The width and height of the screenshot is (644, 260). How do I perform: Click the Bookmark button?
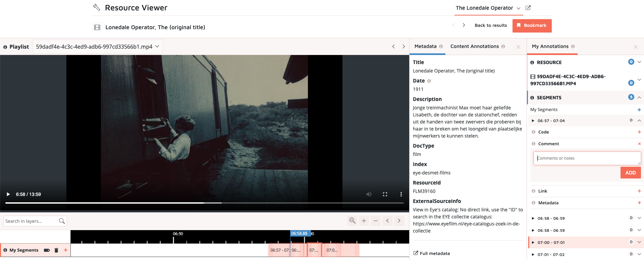532,25
